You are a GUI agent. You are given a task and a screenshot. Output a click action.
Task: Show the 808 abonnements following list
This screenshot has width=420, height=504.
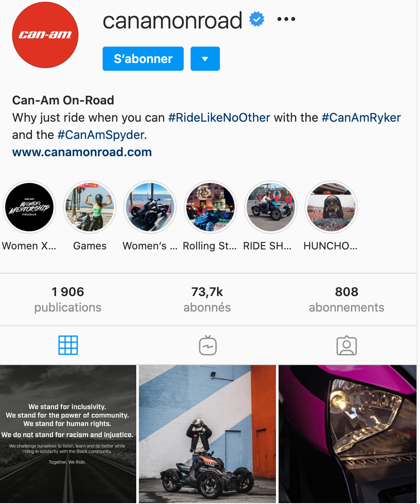point(346,299)
